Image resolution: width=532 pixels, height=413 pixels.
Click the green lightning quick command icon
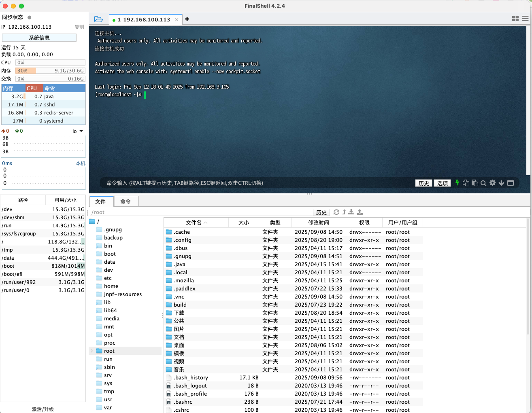click(457, 183)
